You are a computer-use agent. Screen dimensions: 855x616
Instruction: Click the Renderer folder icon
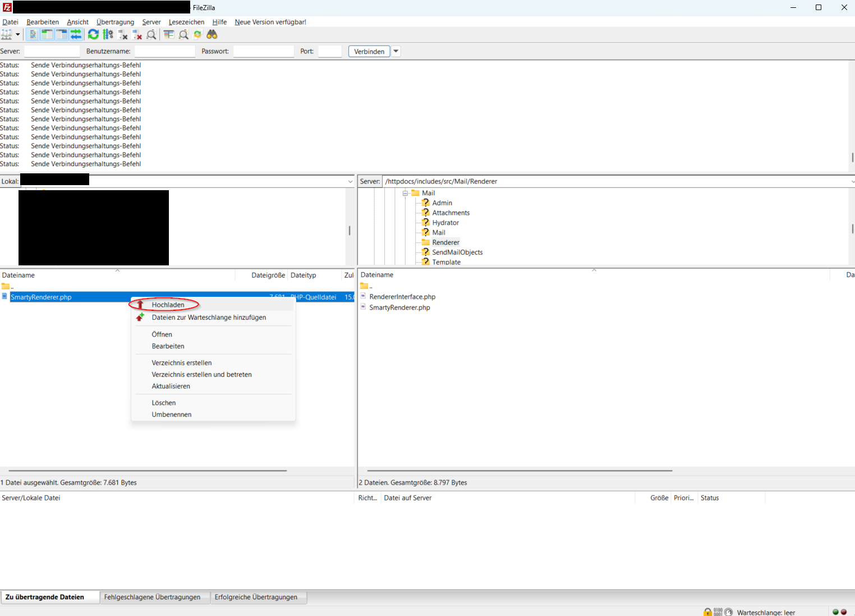click(x=426, y=242)
